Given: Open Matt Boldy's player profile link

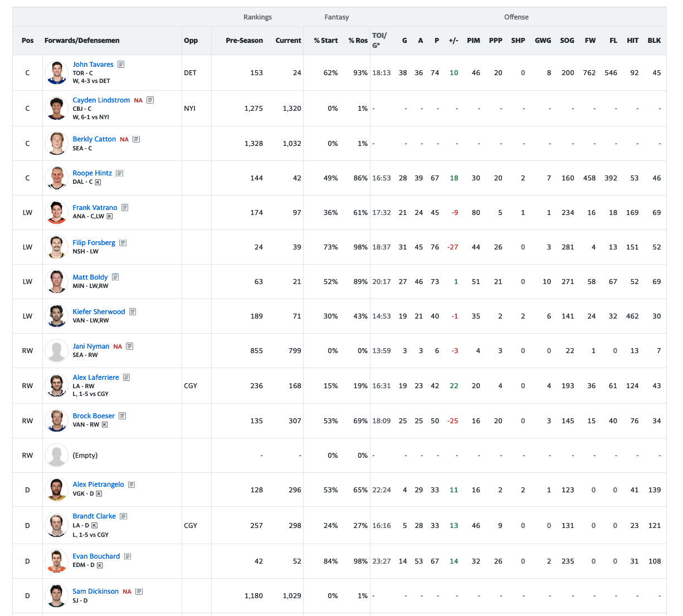Looking at the screenshot, I should pyautogui.click(x=90, y=277).
